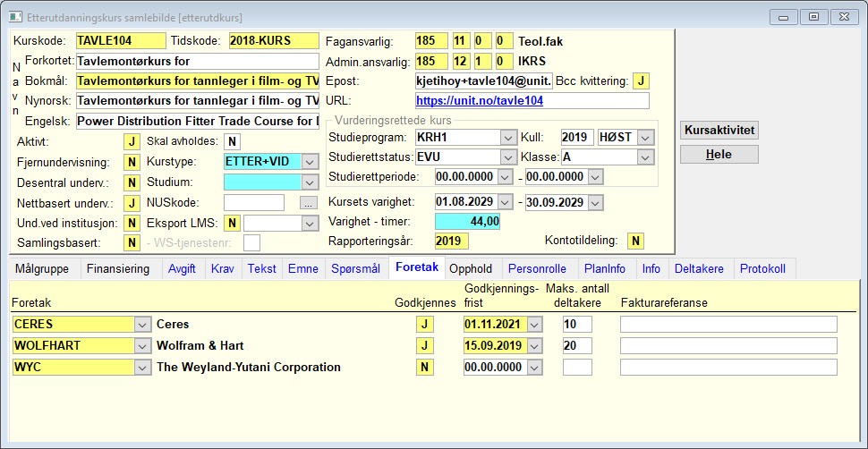The width and height of the screenshot is (868, 449).
Task: Switch to the Målgruppe tab
Action: (x=42, y=269)
